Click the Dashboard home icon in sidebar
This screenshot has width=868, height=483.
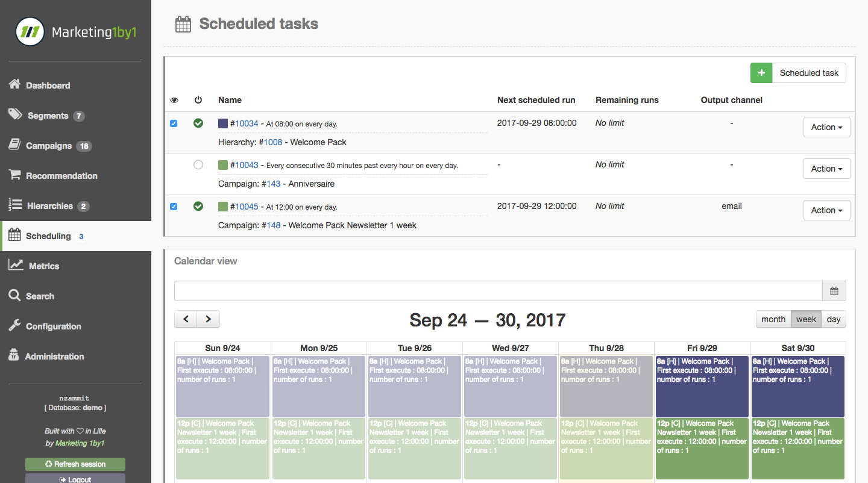[15, 85]
